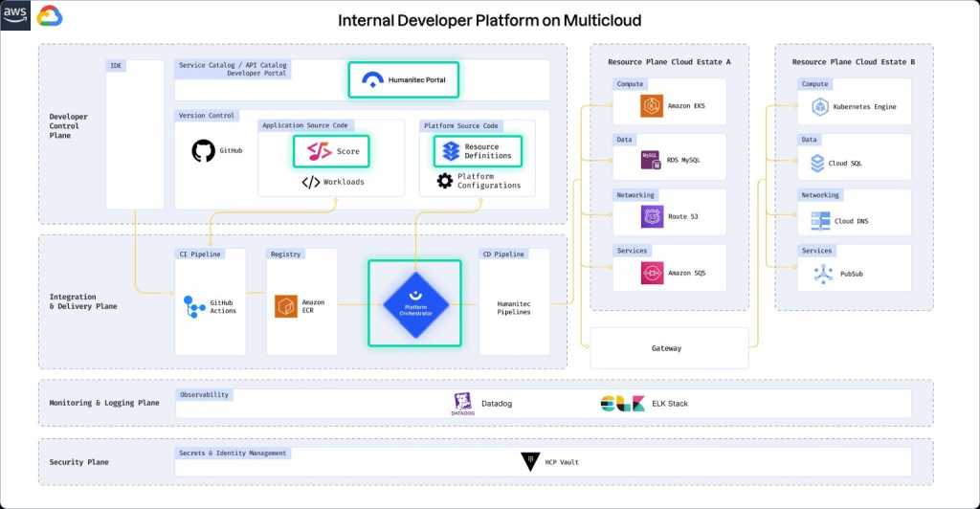Select the RDS MySQL icon

coord(652,161)
